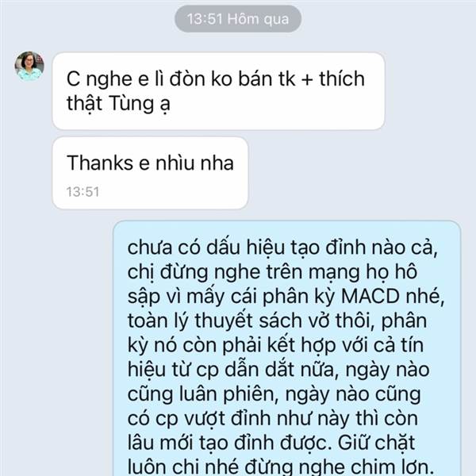This screenshot has height=476, width=476.
Task: Open the sender's profile avatar photo
Action: point(29,66)
